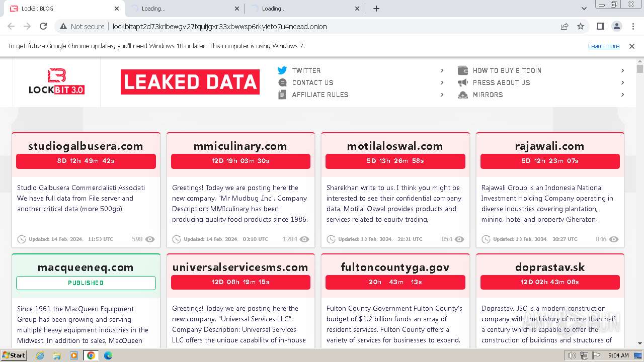
Task: Click the clock icon on mmiculinary.com card
Action: [x=177, y=239]
